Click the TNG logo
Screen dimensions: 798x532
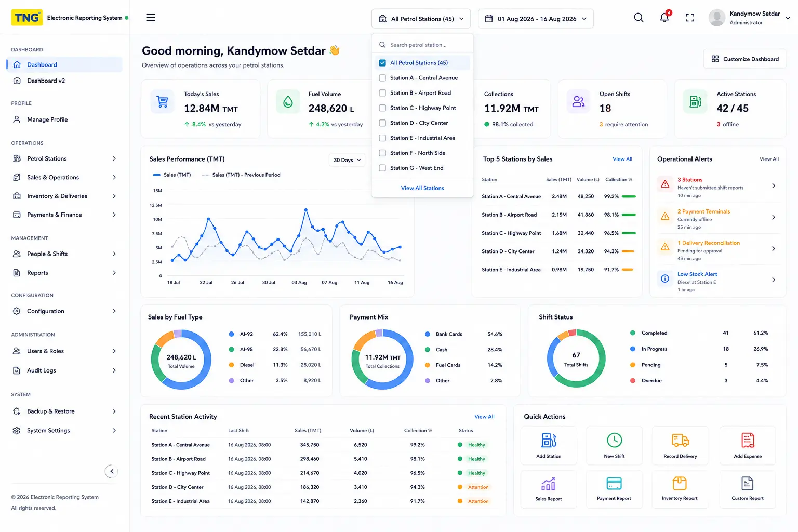click(27, 18)
